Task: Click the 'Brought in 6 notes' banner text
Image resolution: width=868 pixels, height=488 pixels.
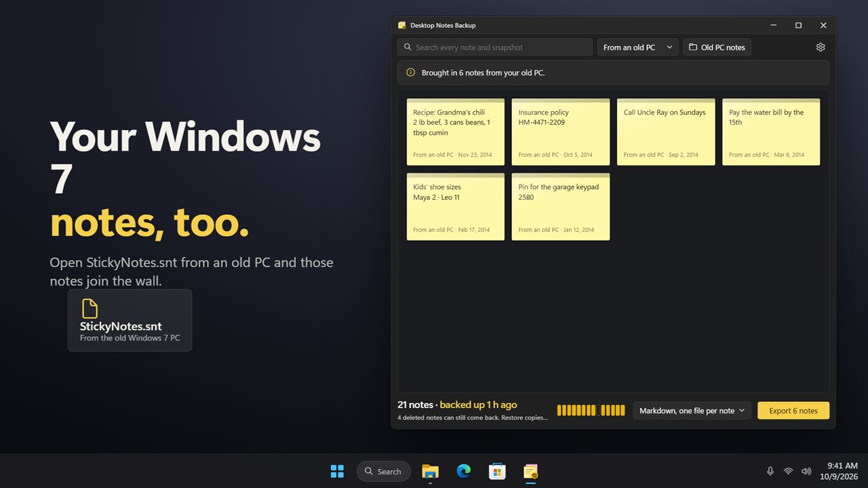Action: click(483, 73)
